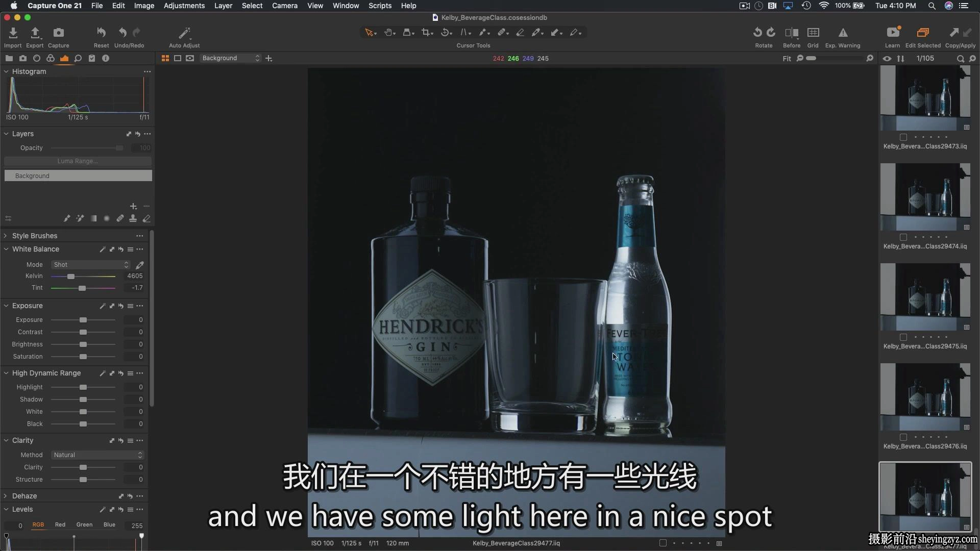
Task: Collapse the White Balance panel
Action: 6,249
